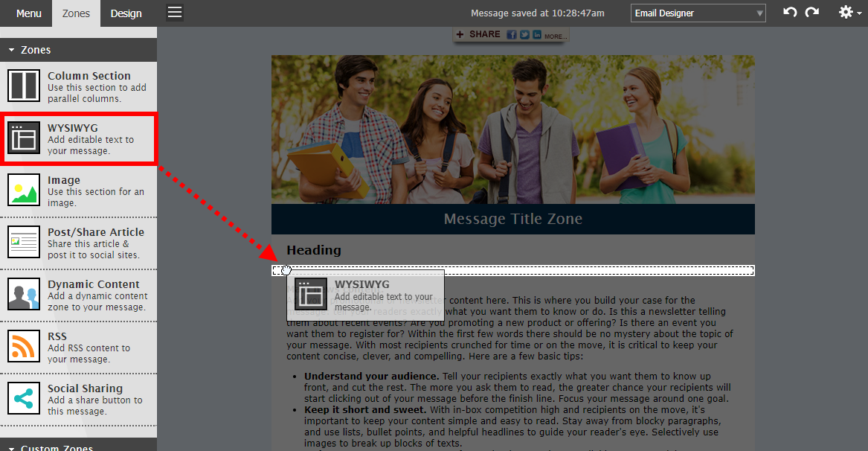Select the Image zone icon
The width and height of the screenshot is (868, 451).
coord(25,190)
